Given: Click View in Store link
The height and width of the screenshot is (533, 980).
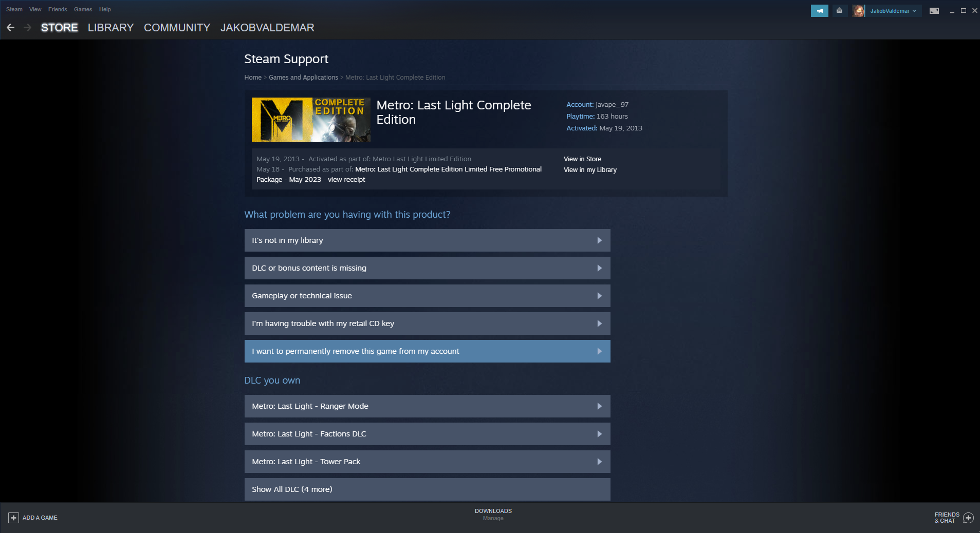Looking at the screenshot, I should click(582, 159).
